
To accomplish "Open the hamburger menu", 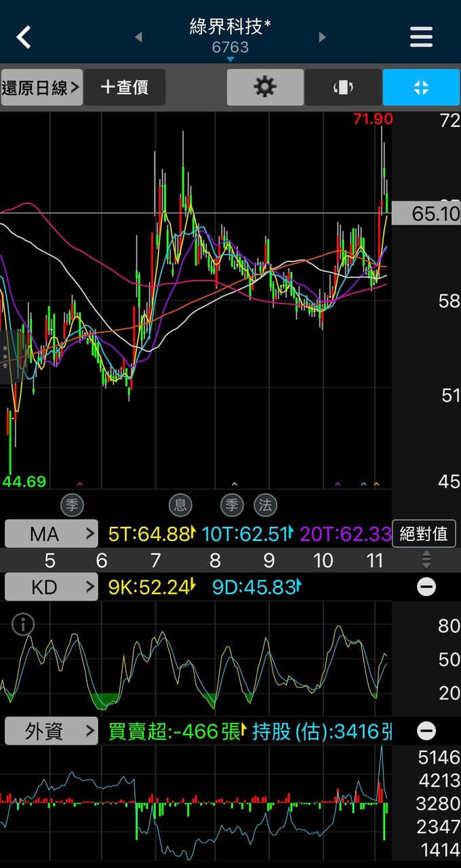I will point(421,37).
